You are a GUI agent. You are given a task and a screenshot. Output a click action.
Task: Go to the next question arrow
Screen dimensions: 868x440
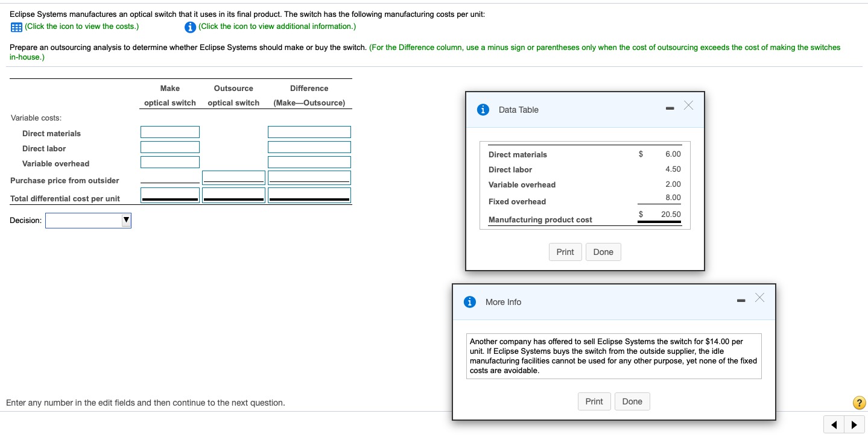point(855,424)
